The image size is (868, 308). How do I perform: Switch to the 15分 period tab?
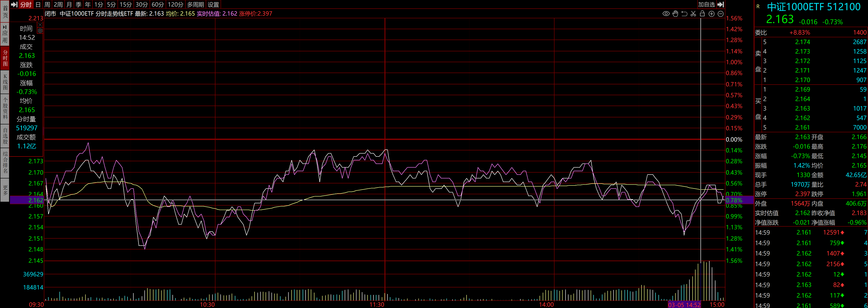[x=125, y=4]
